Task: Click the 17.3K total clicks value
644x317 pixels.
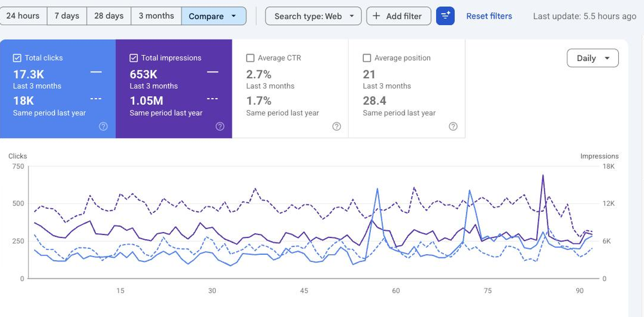Action: (x=28, y=75)
